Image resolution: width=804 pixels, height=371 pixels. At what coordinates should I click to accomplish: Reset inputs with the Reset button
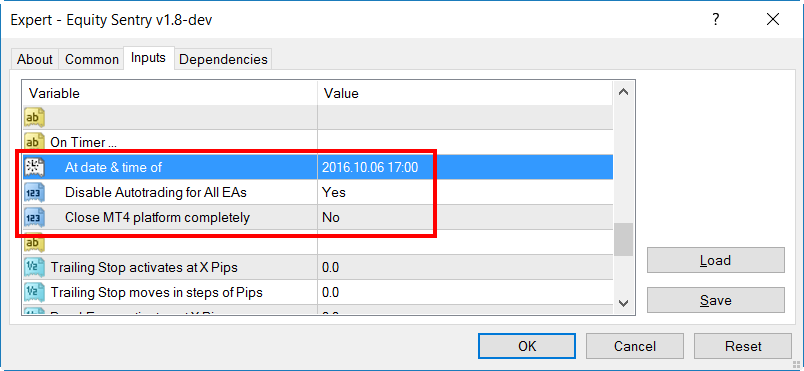coord(742,346)
